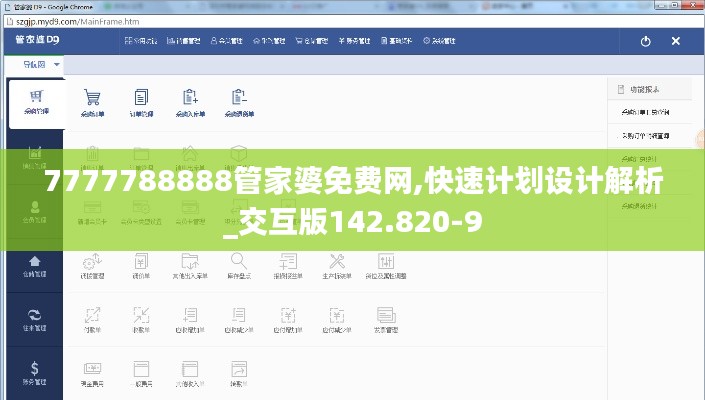Click the power logout icon in header
The image size is (705, 400).
pyautogui.click(x=646, y=41)
